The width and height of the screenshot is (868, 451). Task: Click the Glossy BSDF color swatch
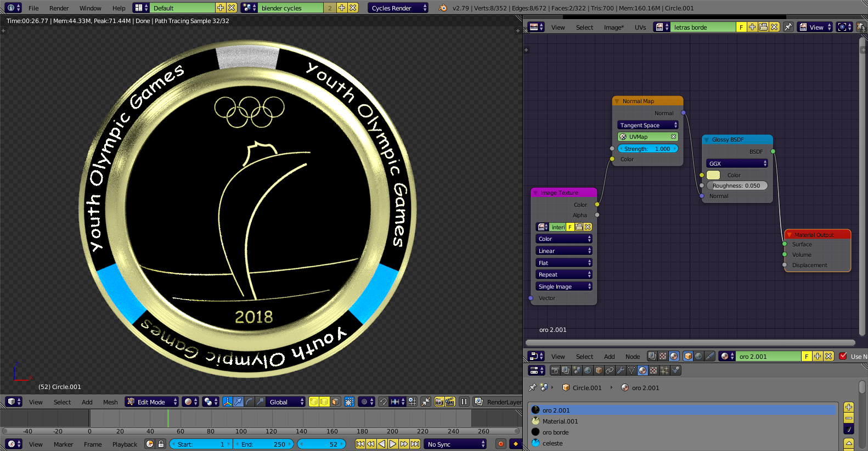click(713, 175)
